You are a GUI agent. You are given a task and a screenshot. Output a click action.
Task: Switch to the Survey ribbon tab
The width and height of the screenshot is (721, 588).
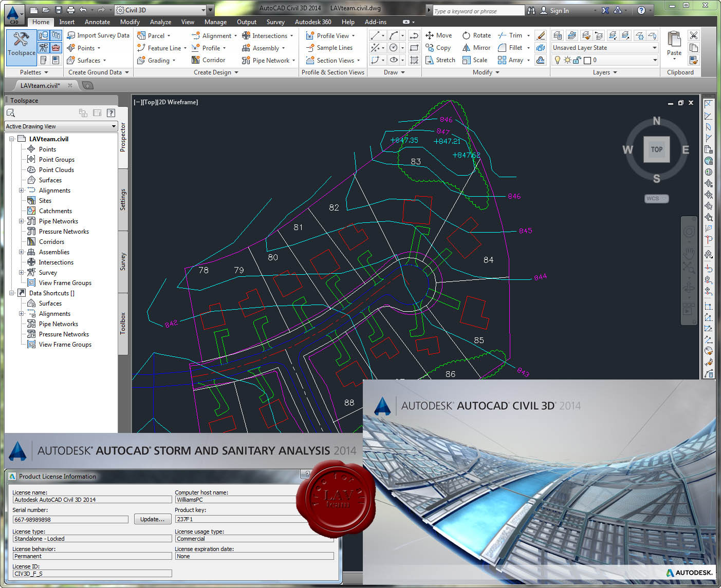[x=275, y=22]
